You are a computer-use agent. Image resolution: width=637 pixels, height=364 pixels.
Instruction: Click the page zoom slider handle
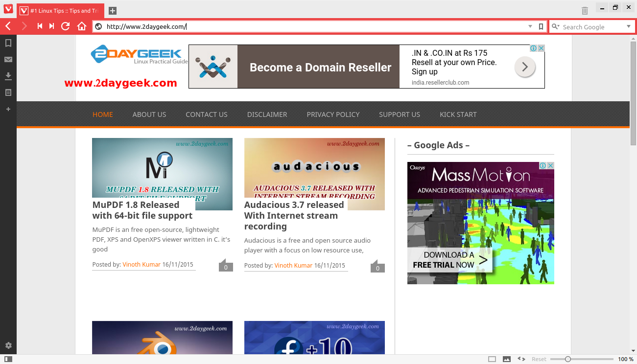point(568,359)
